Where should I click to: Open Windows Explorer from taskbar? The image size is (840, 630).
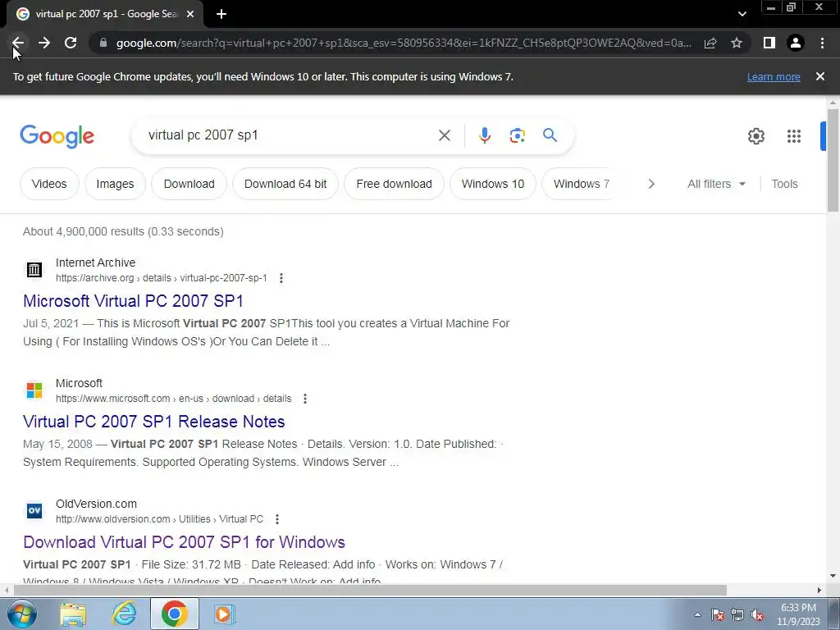[x=73, y=614]
